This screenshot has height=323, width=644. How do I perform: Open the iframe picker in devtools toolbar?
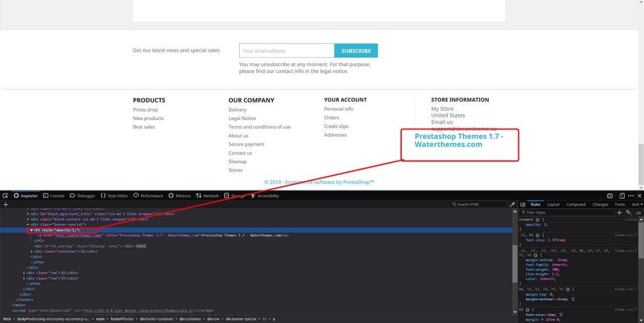610,196
